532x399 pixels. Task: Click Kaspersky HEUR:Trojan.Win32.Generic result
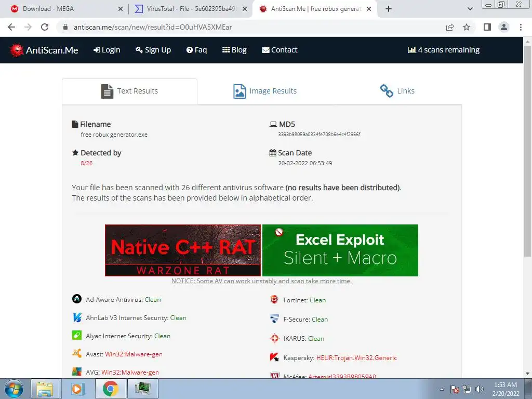pyautogui.click(x=356, y=357)
